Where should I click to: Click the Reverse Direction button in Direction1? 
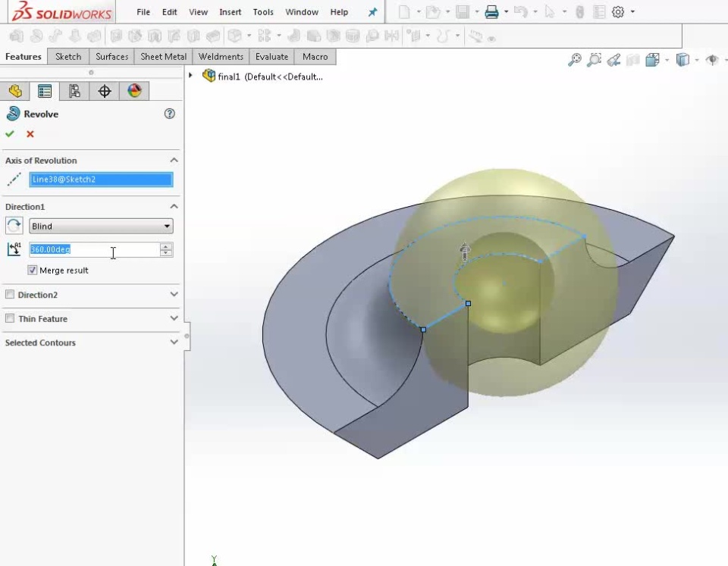(x=14, y=226)
